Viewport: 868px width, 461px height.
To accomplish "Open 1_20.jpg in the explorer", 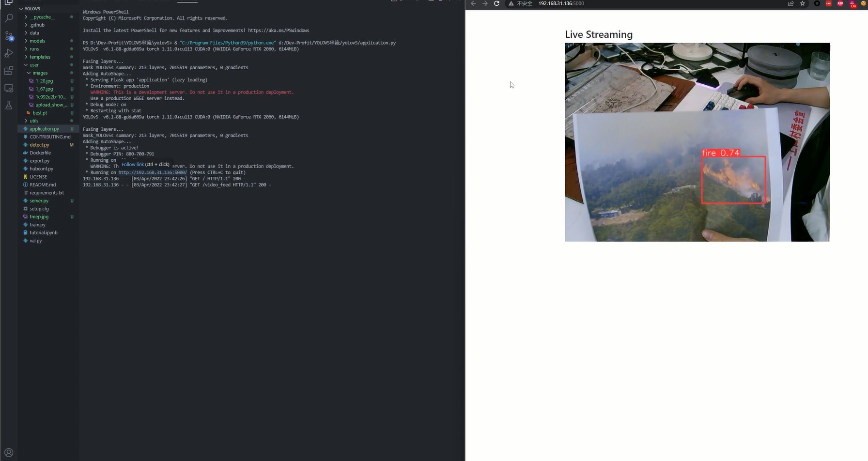I will pos(48,81).
